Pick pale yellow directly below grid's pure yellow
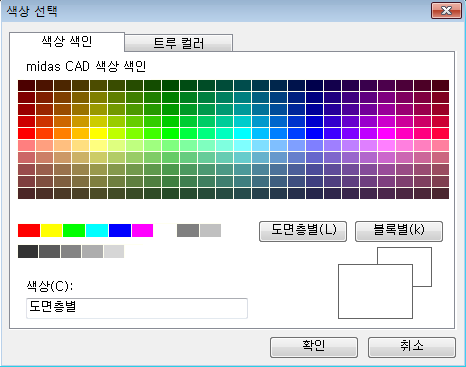The image size is (466, 367). 99,145
